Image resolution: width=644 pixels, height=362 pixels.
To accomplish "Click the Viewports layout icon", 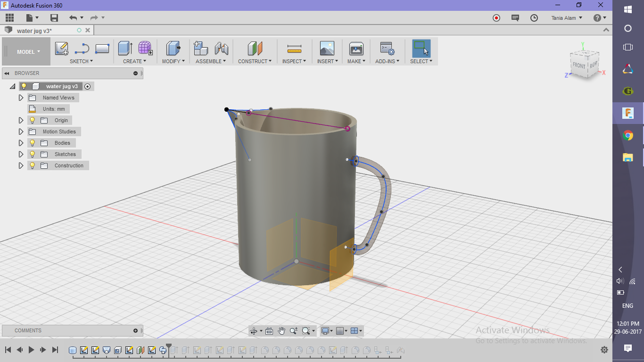I will pyautogui.click(x=355, y=331).
